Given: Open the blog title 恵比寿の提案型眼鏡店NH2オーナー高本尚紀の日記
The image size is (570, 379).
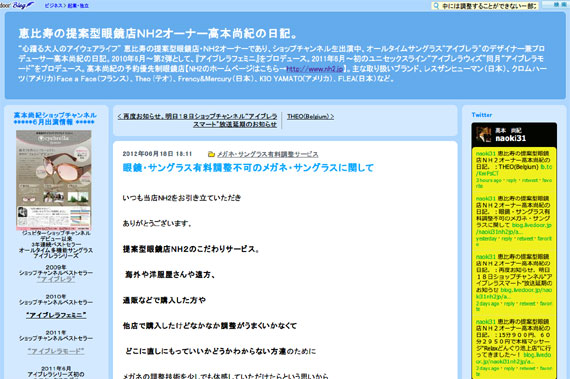Looking at the screenshot, I should tap(159, 33).
